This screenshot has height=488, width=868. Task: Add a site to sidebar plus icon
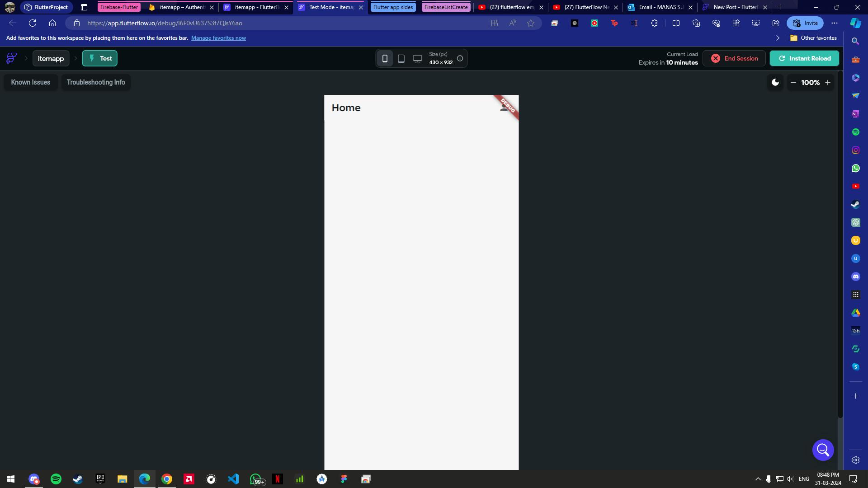[855, 396]
